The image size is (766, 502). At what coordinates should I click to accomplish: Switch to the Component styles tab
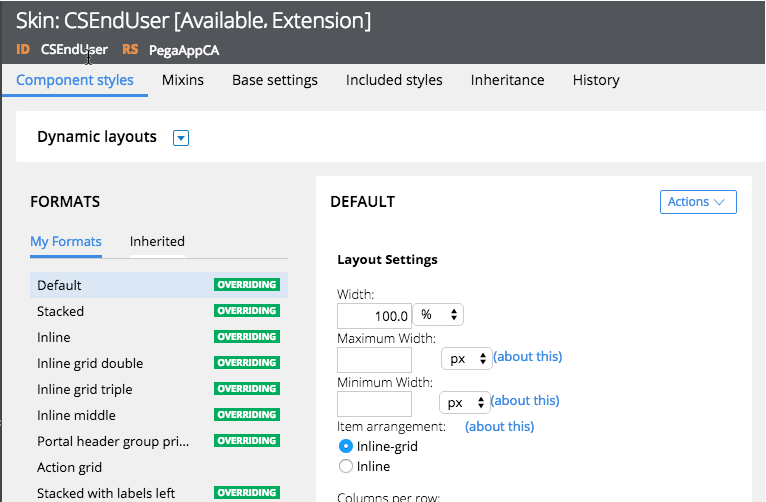click(75, 80)
